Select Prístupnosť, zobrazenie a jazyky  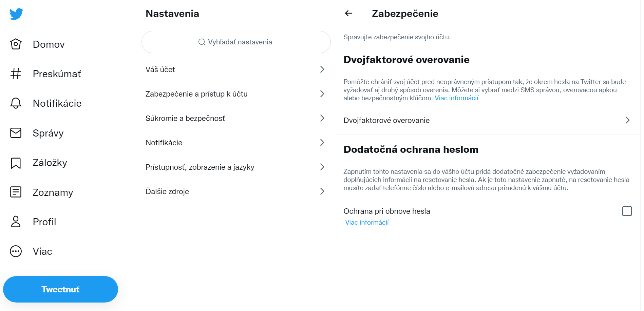(200, 167)
